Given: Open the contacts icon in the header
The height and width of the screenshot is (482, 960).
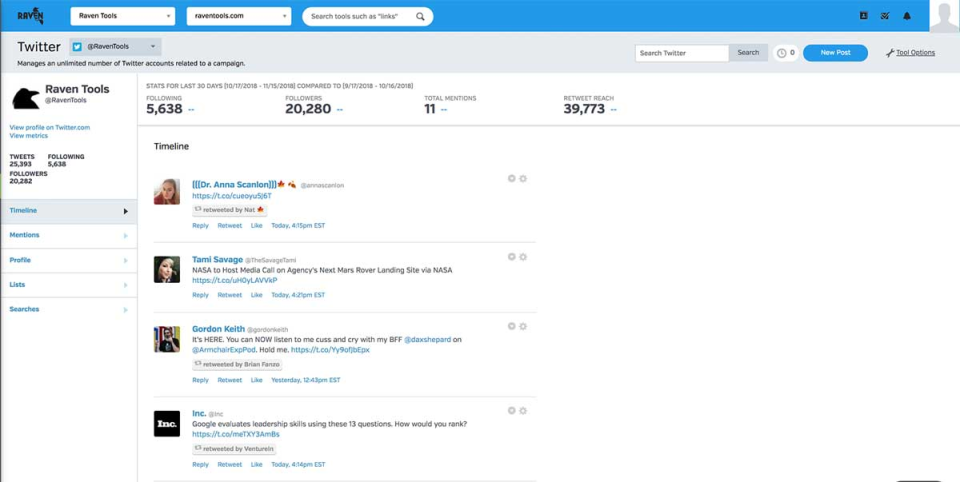Looking at the screenshot, I should coord(863,16).
